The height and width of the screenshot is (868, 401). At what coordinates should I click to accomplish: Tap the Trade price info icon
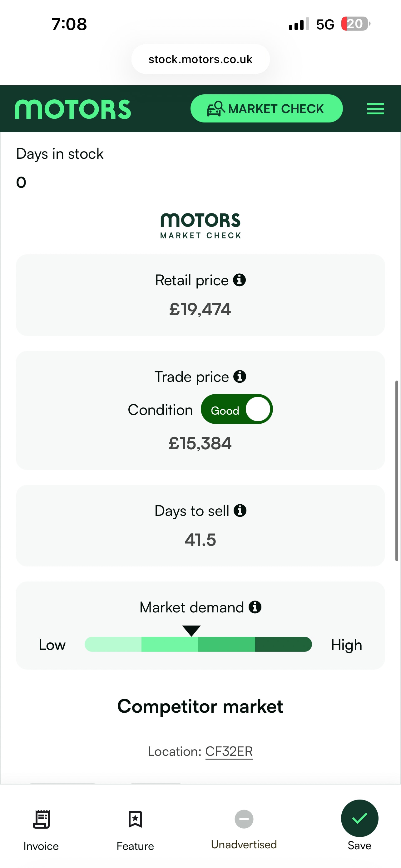pyautogui.click(x=240, y=377)
